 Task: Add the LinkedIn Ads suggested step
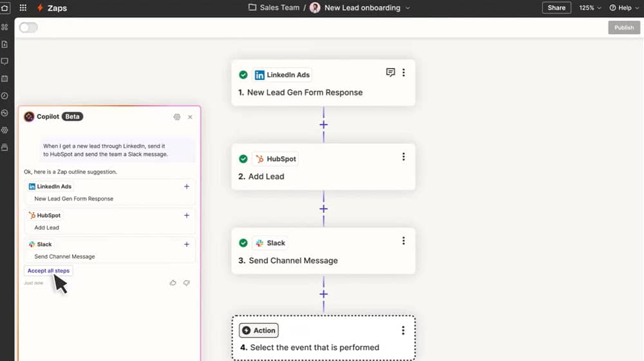click(x=187, y=186)
